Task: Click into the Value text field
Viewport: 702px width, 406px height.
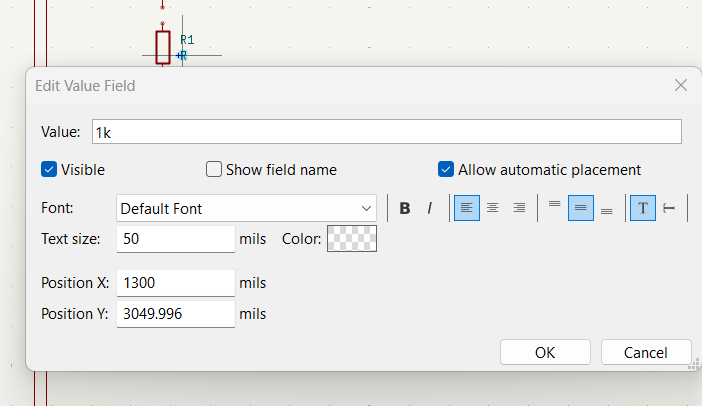Action: (386, 132)
